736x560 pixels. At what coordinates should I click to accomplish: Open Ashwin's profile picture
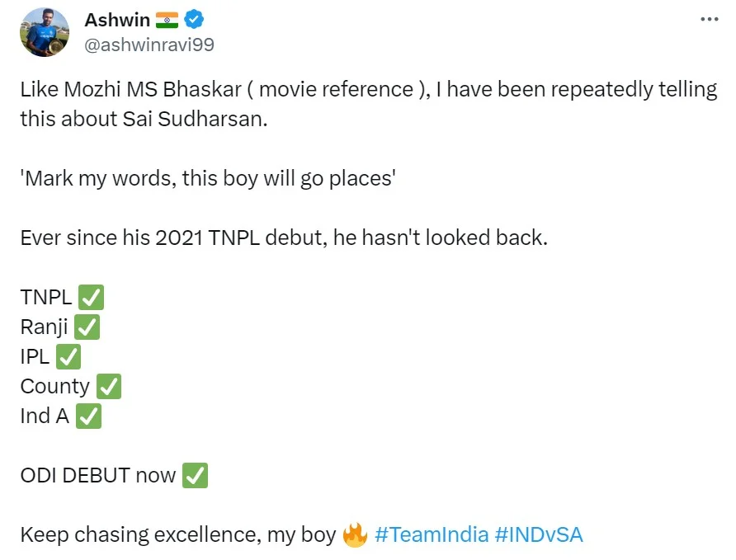44,32
